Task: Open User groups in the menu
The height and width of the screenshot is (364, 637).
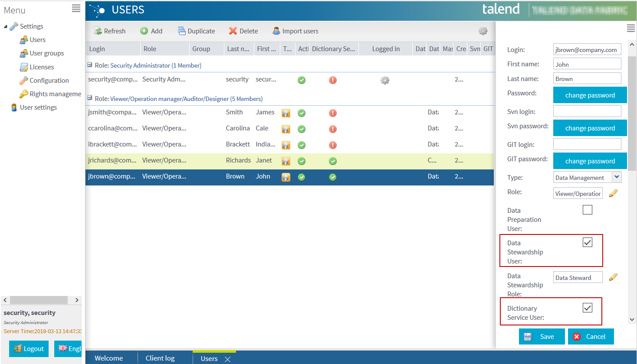Action: pyautogui.click(x=46, y=53)
